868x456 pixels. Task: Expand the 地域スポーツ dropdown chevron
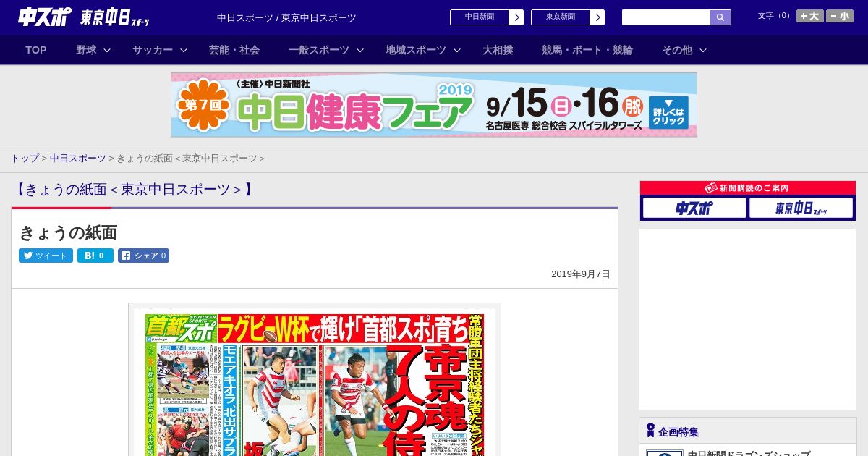pyautogui.click(x=457, y=50)
